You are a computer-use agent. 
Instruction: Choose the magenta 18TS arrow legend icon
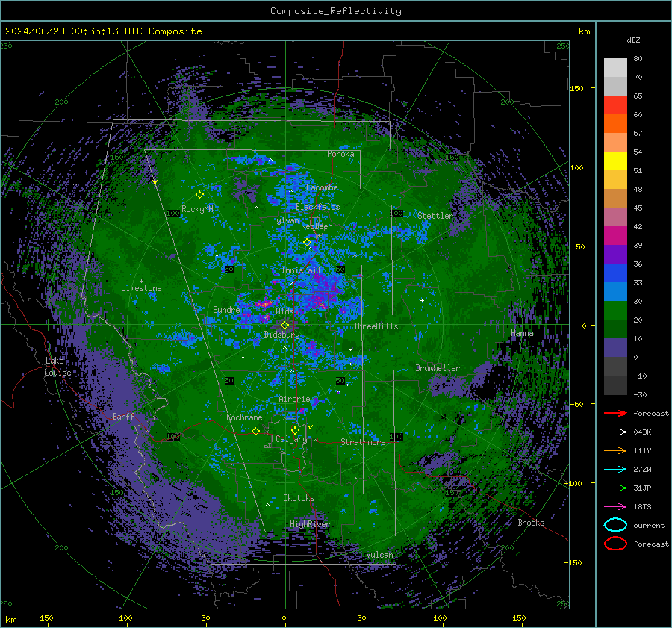pos(615,506)
